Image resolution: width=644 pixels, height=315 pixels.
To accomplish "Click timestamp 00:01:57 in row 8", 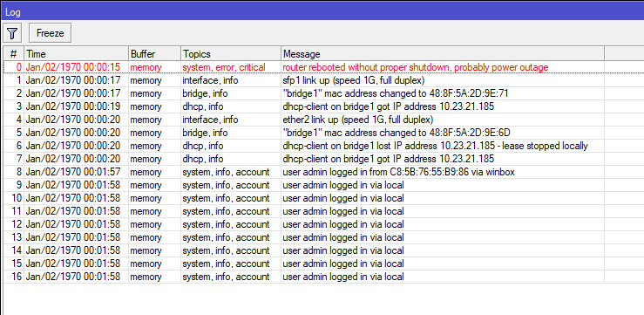I will pyautogui.click(x=73, y=172).
